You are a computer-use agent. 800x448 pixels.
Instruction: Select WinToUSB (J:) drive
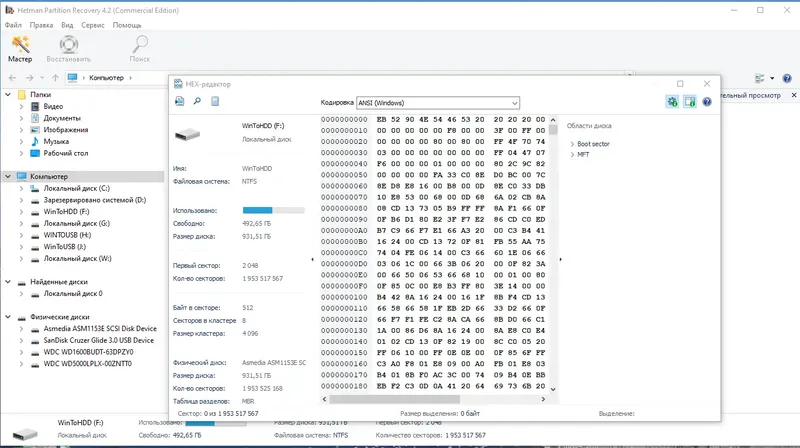coord(64,246)
